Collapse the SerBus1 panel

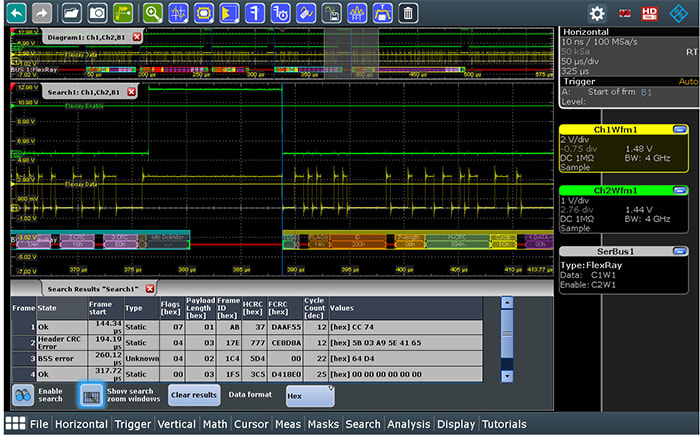pos(680,251)
